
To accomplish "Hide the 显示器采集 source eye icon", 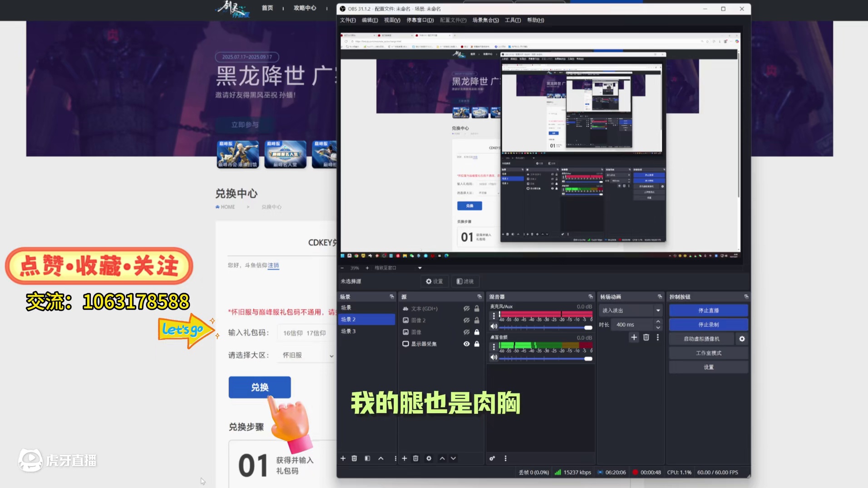I will [x=466, y=344].
